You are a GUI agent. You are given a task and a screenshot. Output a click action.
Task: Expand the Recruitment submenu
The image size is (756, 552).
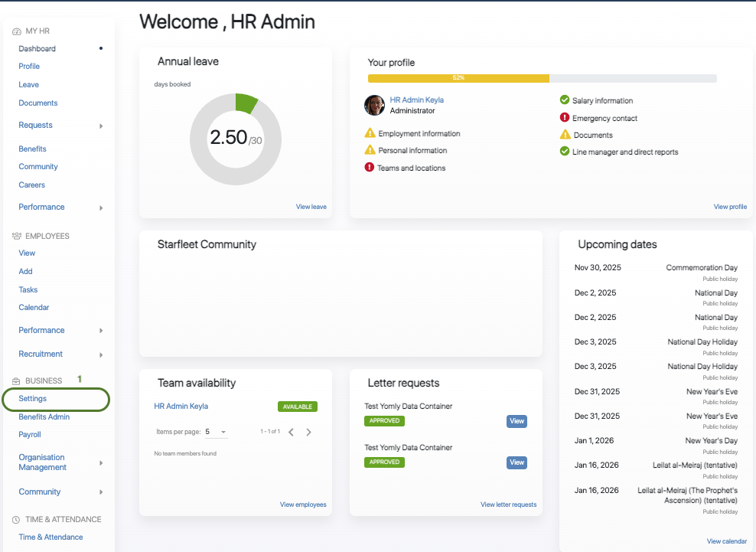(101, 354)
